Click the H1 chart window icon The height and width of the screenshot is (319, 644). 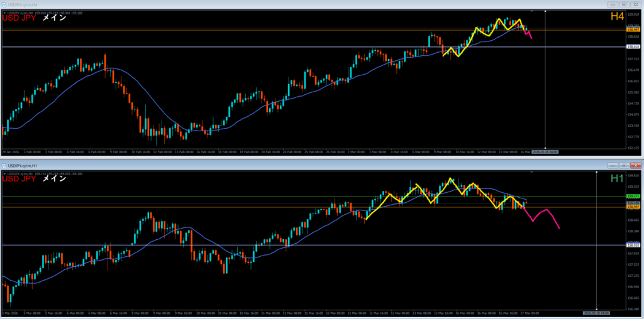coord(4,165)
